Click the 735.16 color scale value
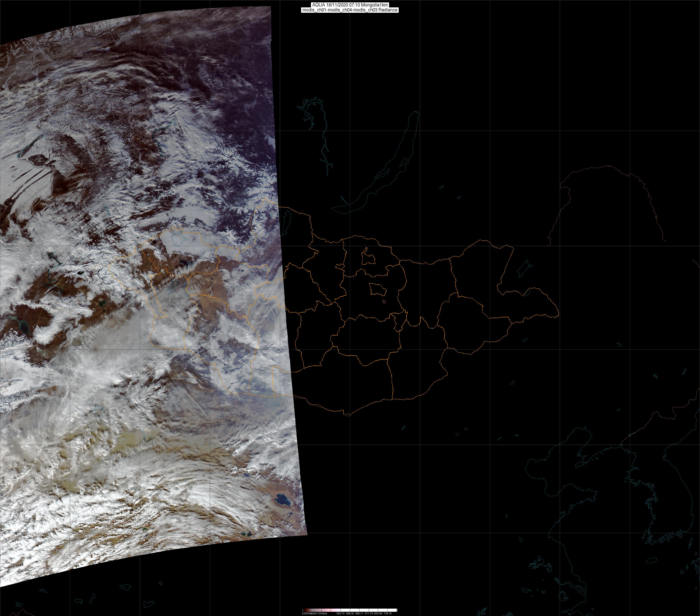The image size is (700, 616). click(x=388, y=614)
